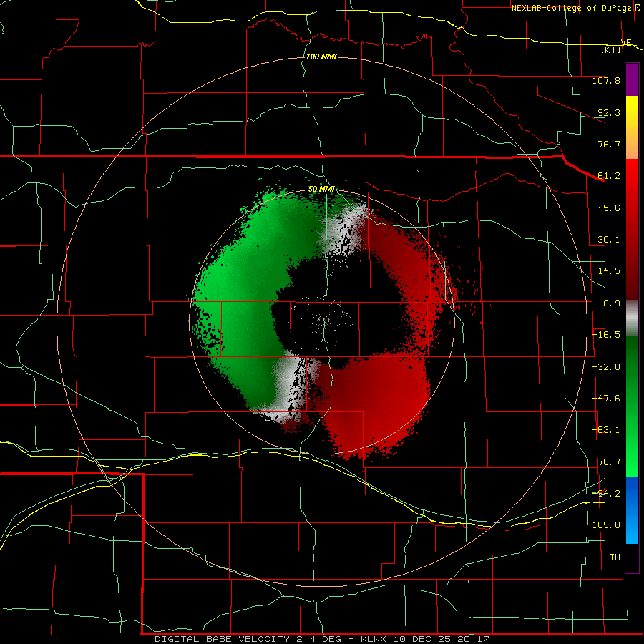Click the KLNX radar site identifier
Screen dimensions: 644x644
(374, 639)
